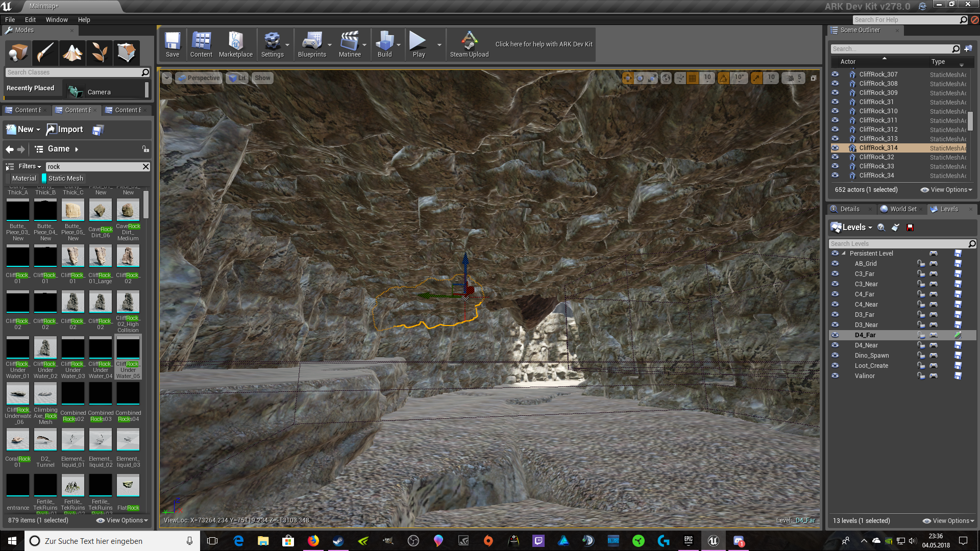
Task: Open the Filters dropdown
Action: pyautogui.click(x=30, y=166)
